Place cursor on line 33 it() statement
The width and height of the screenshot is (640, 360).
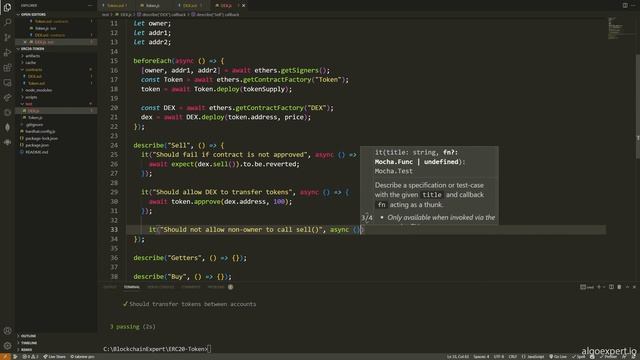(255, 230)
